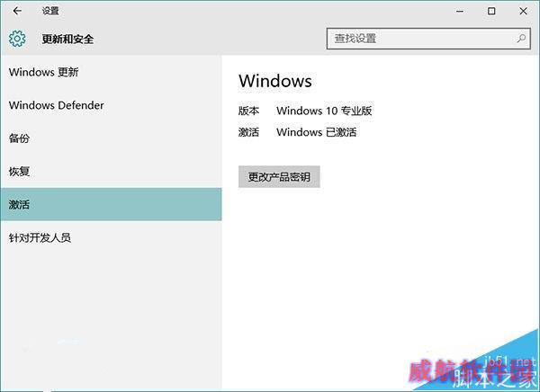Click the 更新和安全 header title
Screen dimensions: 540x392
click(x=67, y=39)
